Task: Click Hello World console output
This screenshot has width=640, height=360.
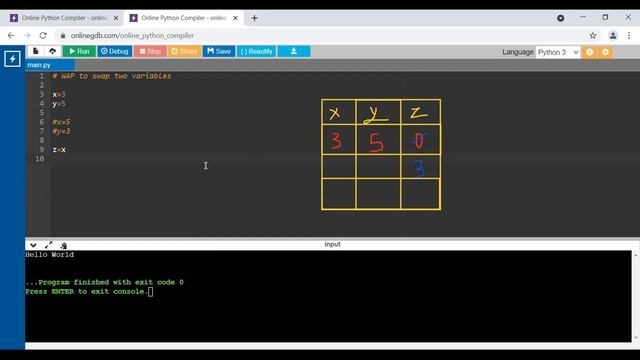Action: [x=50, y=255]
